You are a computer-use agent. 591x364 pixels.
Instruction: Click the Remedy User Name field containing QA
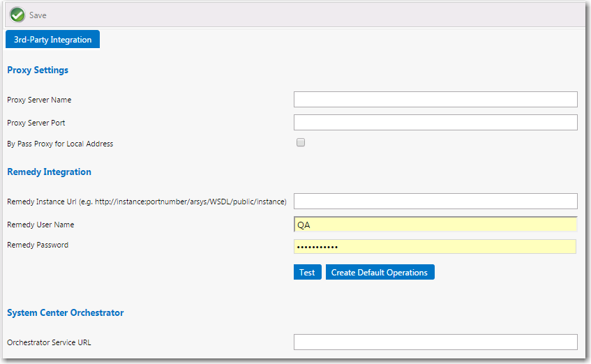435,225
